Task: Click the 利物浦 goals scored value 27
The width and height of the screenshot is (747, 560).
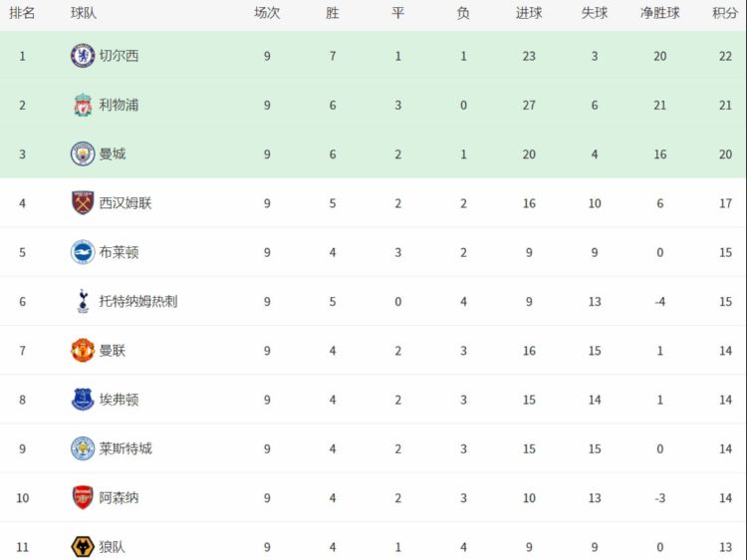Action: (529, 106)
